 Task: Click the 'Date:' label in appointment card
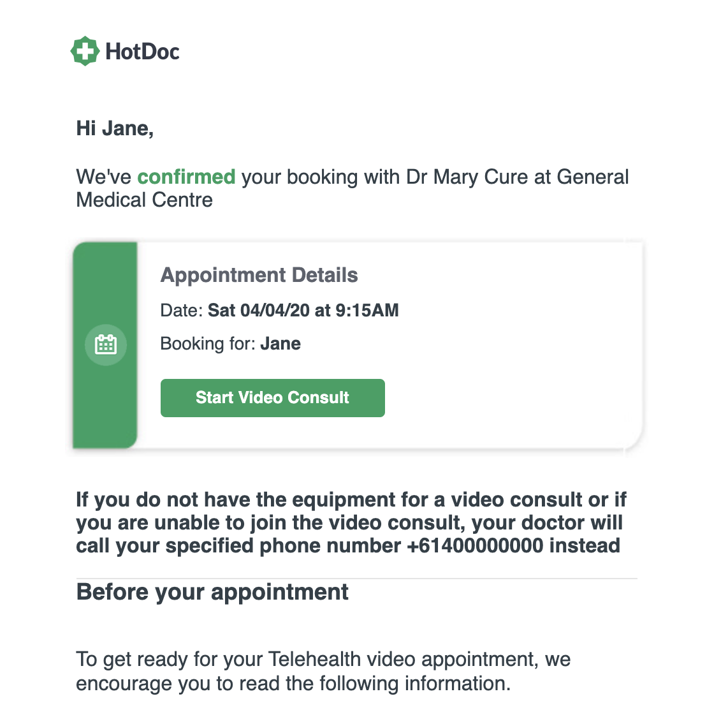(x=182, y=311)
